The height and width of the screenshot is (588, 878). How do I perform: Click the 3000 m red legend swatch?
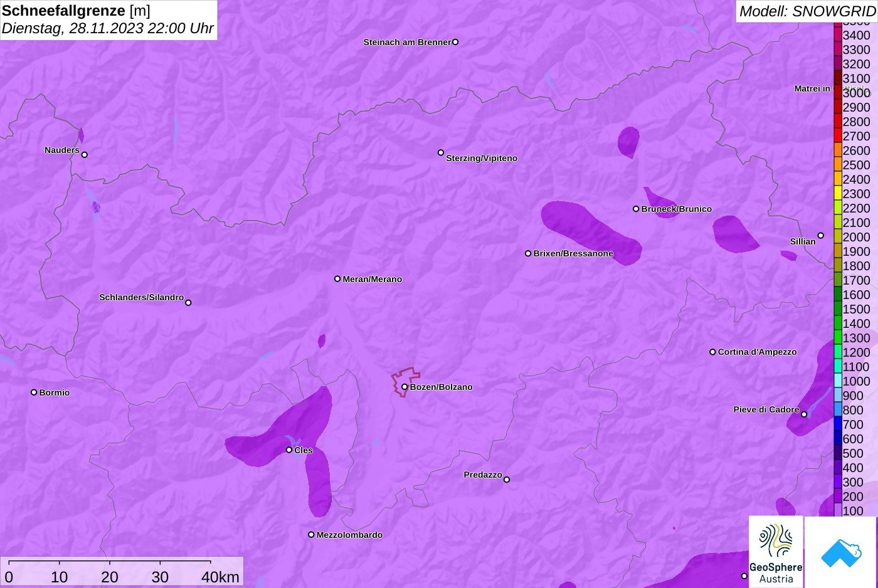pyautogui.click(x=838, y=92)
